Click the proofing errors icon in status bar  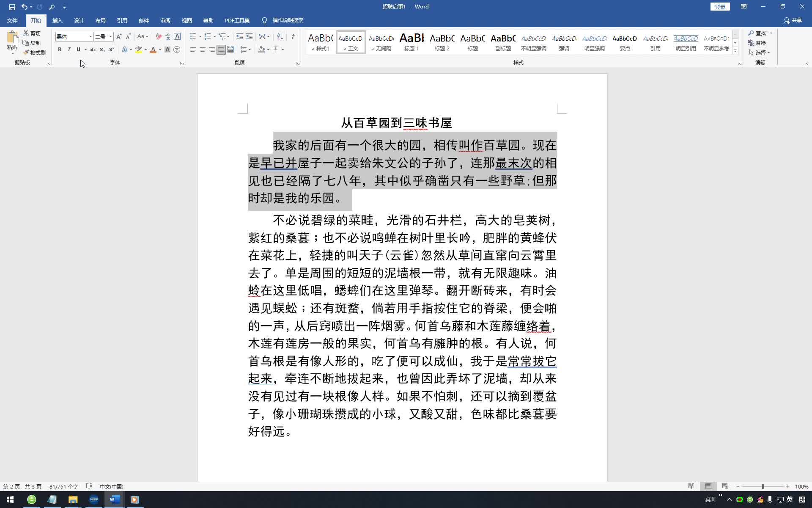[89, 486]
